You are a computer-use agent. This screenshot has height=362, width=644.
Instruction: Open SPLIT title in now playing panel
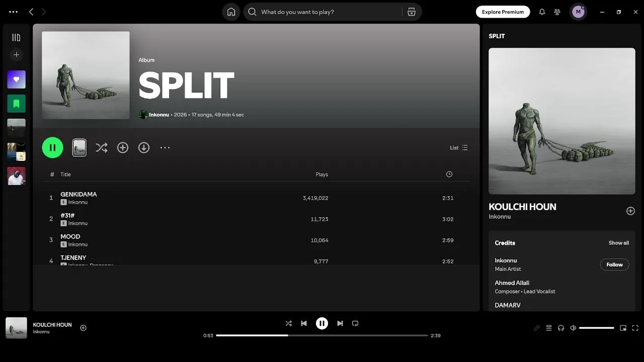pyautogui.click(x=497, y=36)
